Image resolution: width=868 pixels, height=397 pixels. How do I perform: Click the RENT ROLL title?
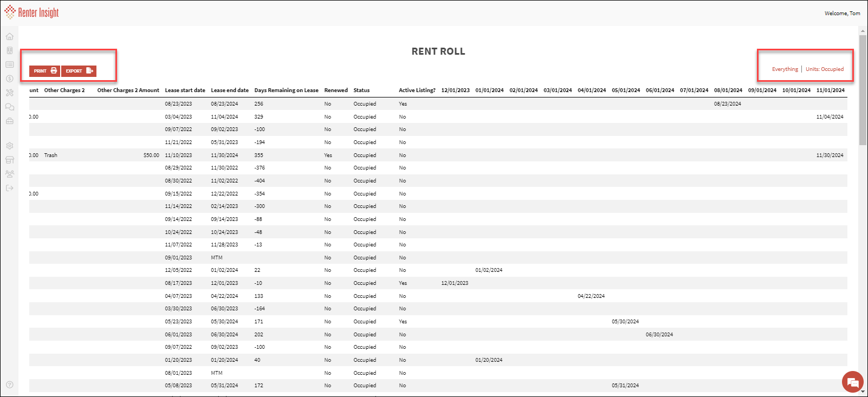pyautogui.click(x=438, y=51)
